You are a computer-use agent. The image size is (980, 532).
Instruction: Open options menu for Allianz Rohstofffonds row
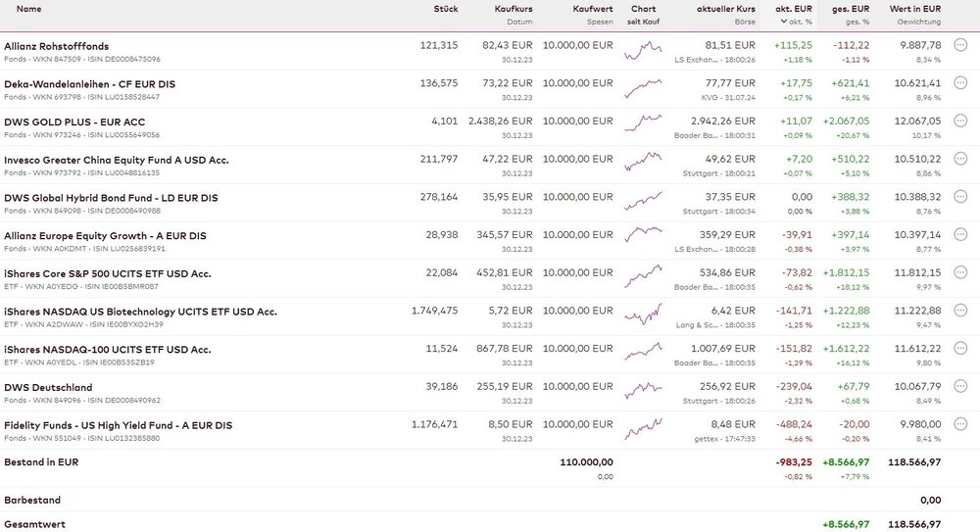tap(959, 45)
